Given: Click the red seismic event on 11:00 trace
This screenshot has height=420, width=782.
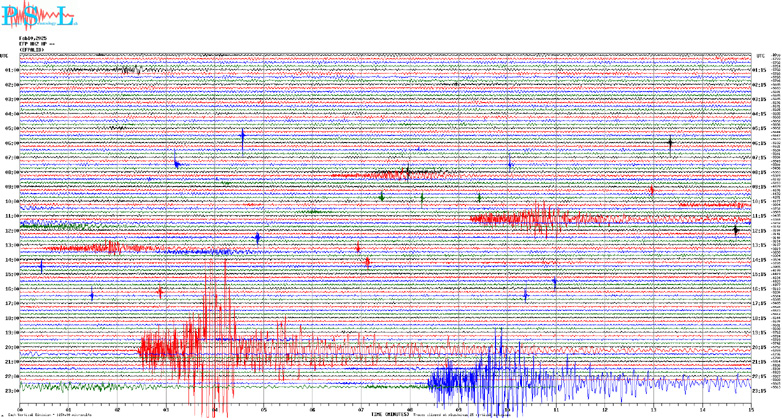Looking at the screenshot, I should coord(540,218).
